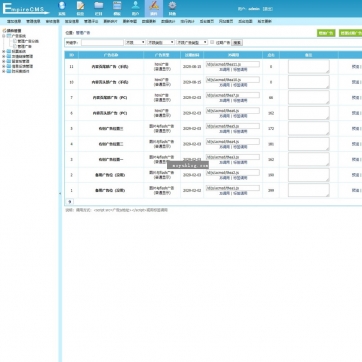Collapse the 广告系统 tree node

[x=4, y=36]
